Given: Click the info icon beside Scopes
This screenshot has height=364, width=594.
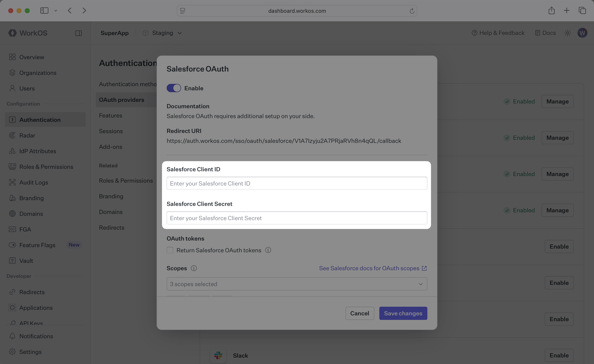Looking at the screenshot, I should coord(194,268).
